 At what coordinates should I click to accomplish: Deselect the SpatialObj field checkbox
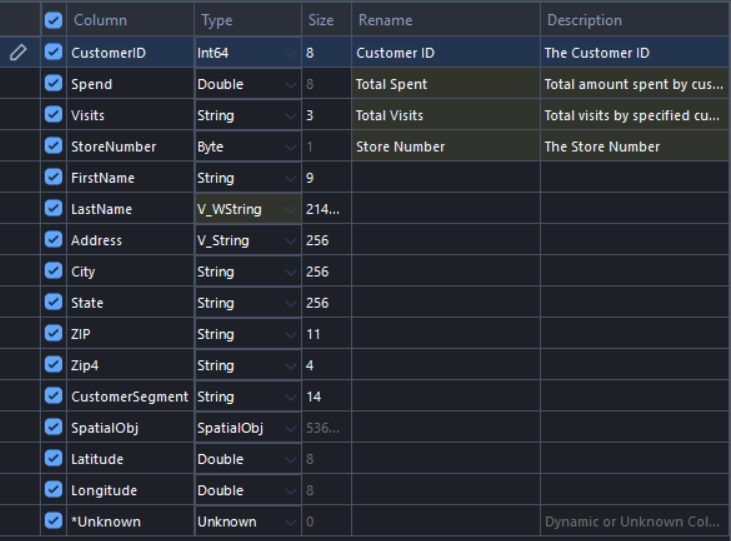point(54,427)
